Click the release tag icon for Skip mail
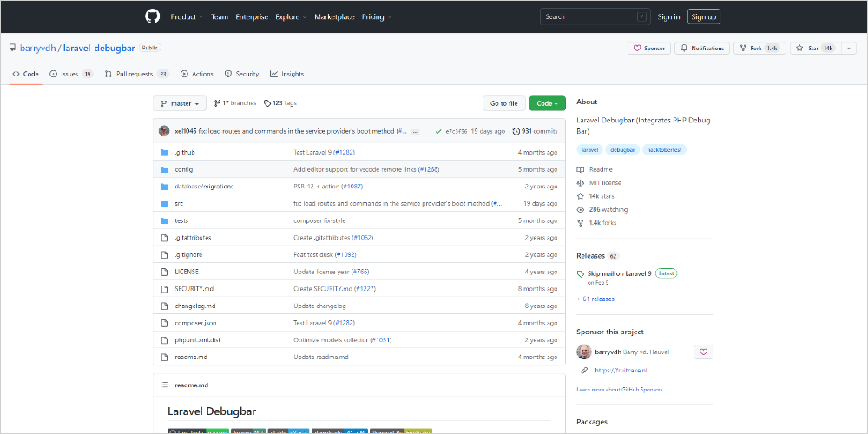Viewport: 868px width, 434px height. tap(580, 274)
